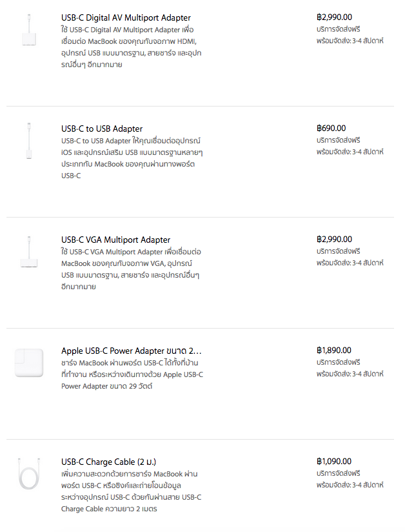Click the ฿1,890.00 price
Viewport: 405px width, 532px height.
334,351
